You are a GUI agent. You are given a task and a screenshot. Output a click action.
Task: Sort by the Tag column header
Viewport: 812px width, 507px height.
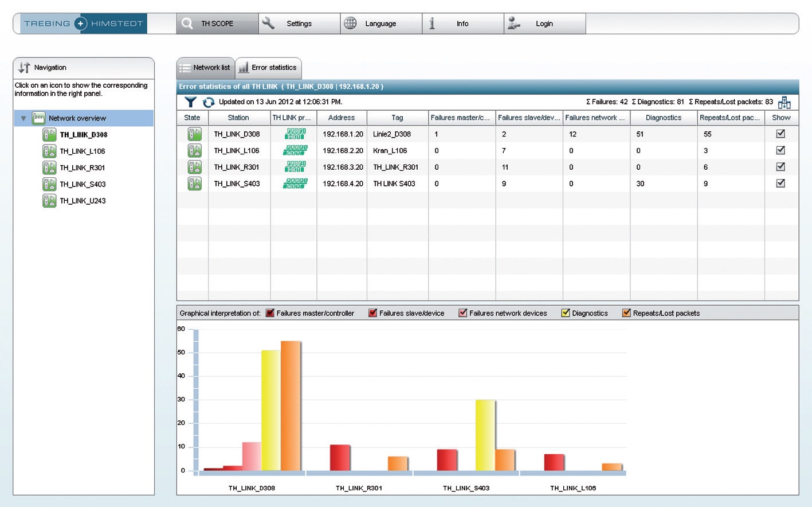pos(398,118)
